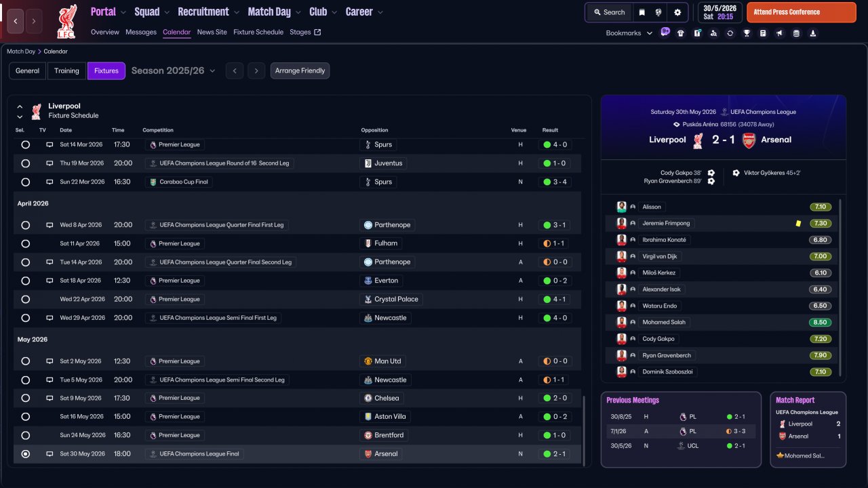Select the radio button for the Crystal Palace fixture
868x488 pixels.
coord(26,300)
